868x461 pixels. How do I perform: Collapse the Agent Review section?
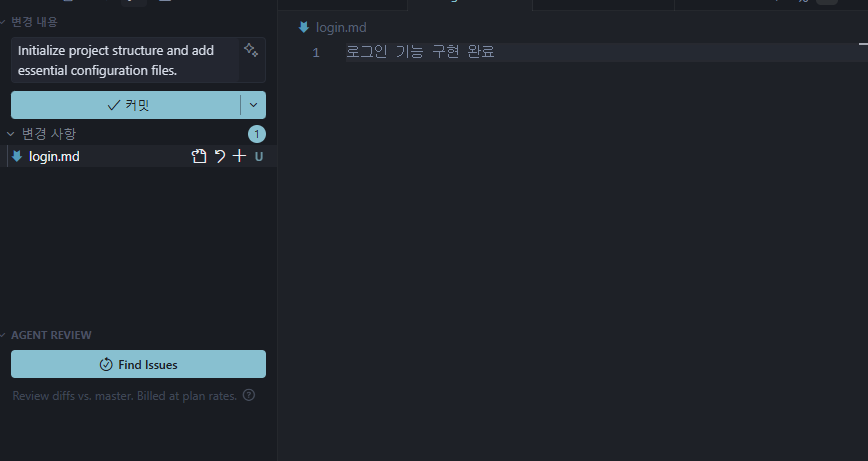[x=4, y=335]
